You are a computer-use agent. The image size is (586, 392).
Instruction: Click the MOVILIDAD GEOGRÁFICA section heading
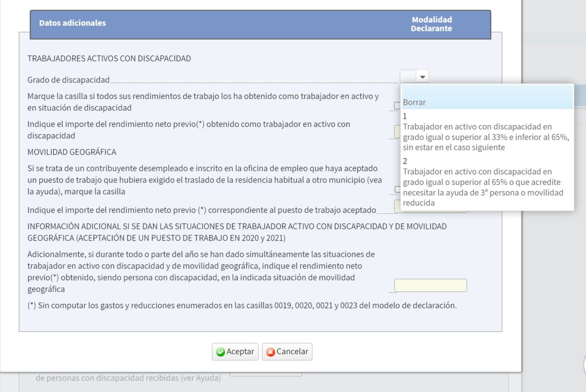point(72,152)
